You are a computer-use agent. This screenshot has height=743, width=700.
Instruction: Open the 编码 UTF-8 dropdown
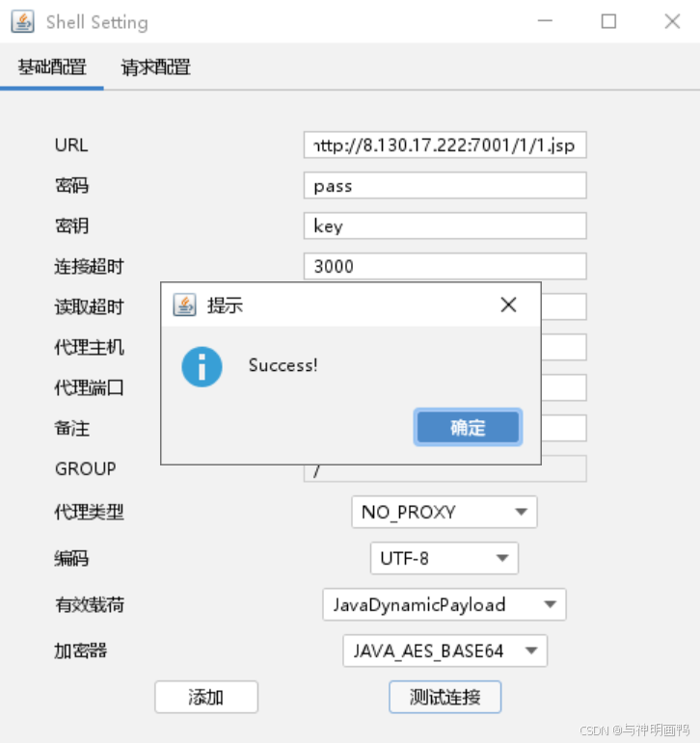point(444,558)
